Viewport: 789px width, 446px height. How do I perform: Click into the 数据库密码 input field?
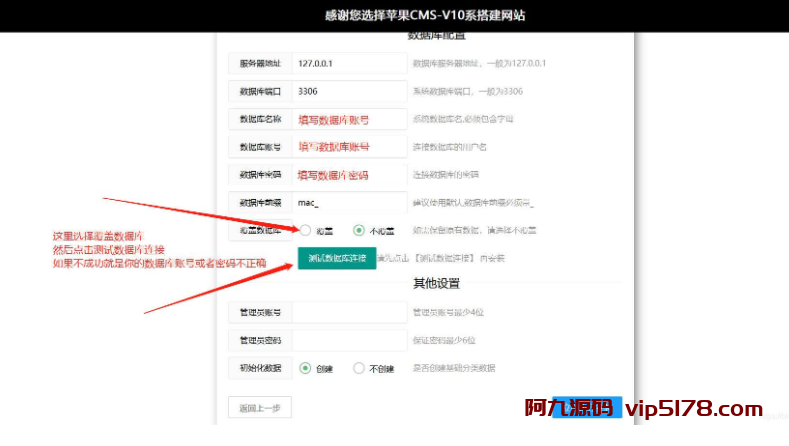tap(350, 175)
